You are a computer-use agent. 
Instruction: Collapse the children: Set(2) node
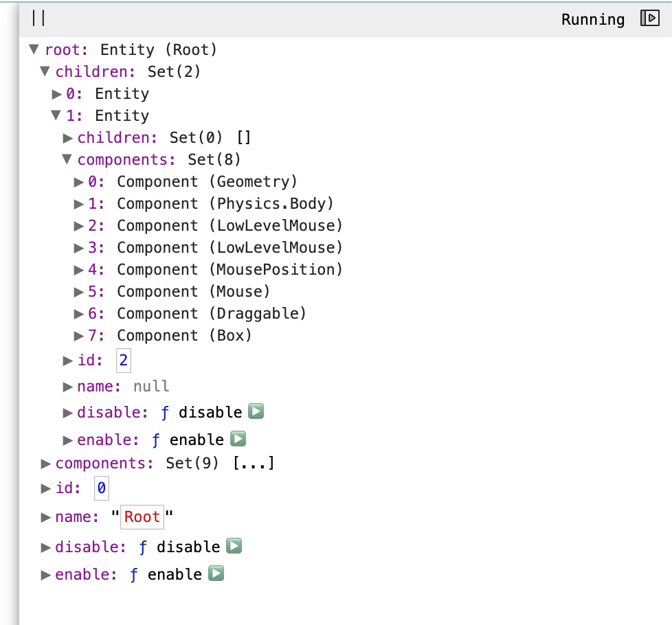(x=45, y=71)
